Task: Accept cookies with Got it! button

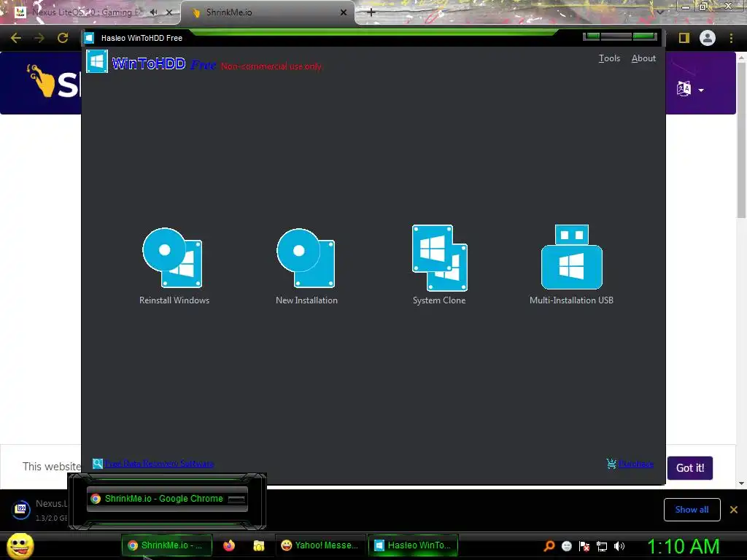Action: (690, 467)
